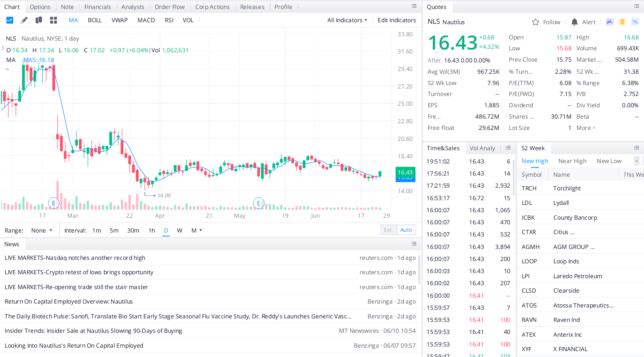
Task: Select the TRCH Torchlight row
Action: pyautogui.click(x=580, y=188)
